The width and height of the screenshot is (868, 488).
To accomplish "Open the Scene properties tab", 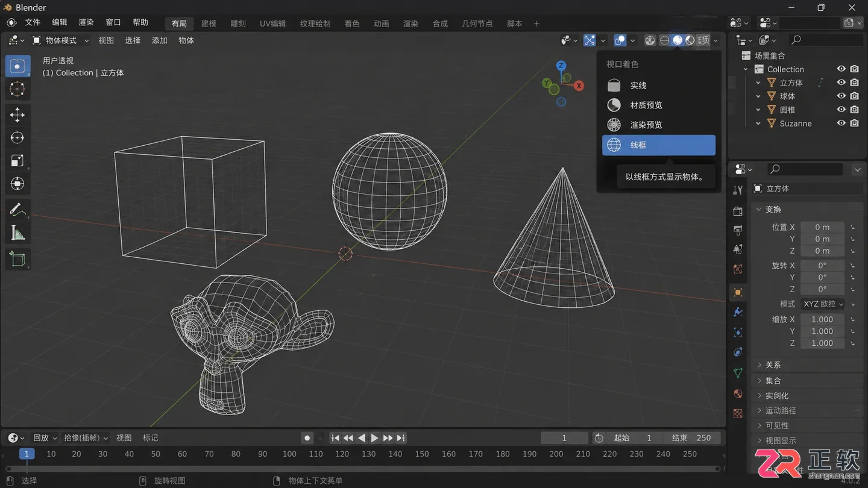I will [738, 269].
